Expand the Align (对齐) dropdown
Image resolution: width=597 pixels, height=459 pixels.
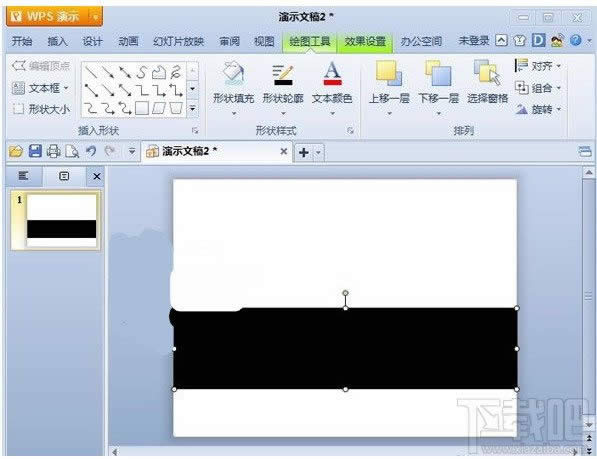(x=538, y=66)
